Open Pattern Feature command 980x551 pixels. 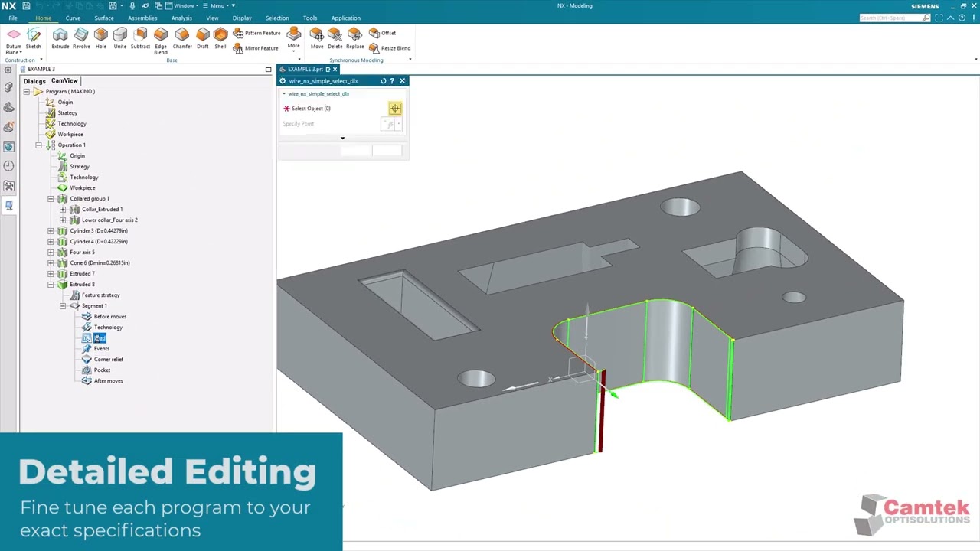coord(256,33)
